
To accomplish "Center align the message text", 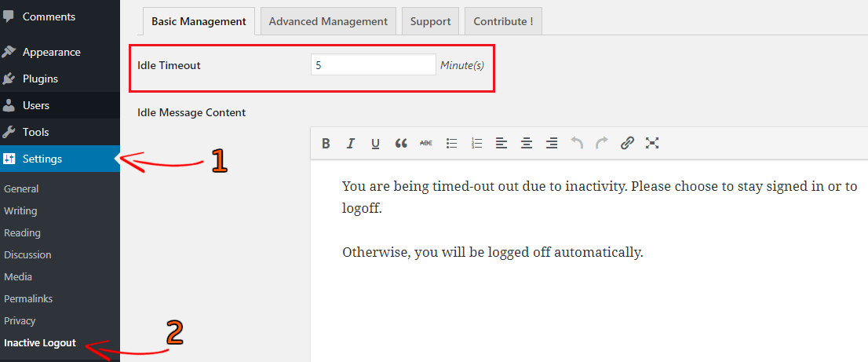I will pyautogui.click(x=527, y=143).
